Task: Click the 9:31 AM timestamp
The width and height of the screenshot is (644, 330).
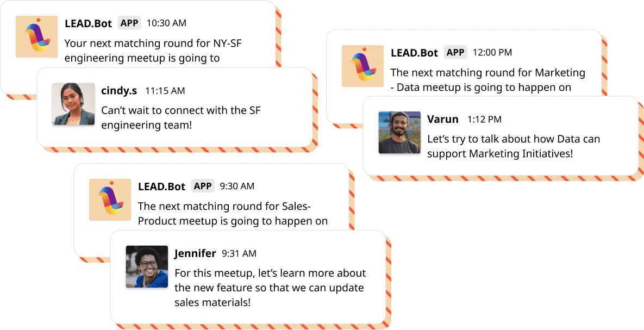Action: [239, 253]
